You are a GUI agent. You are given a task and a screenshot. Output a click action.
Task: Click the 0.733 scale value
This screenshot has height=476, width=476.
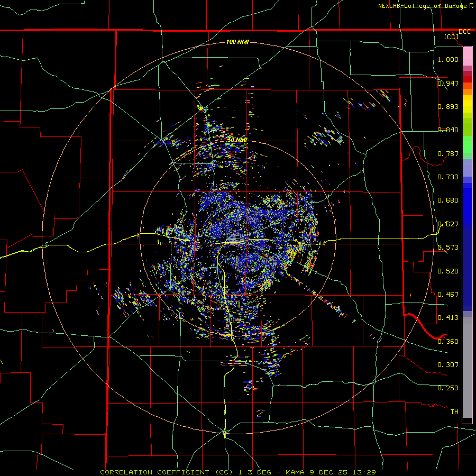[x=448, y=177]
